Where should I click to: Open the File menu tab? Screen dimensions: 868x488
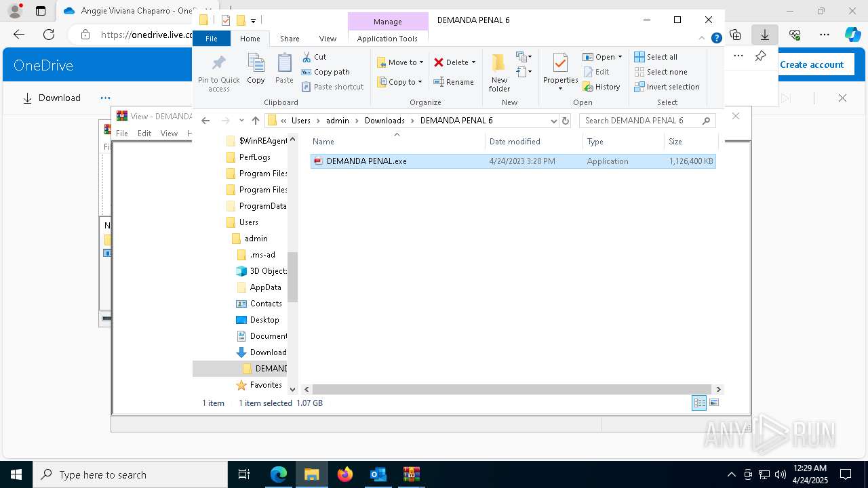212,39
